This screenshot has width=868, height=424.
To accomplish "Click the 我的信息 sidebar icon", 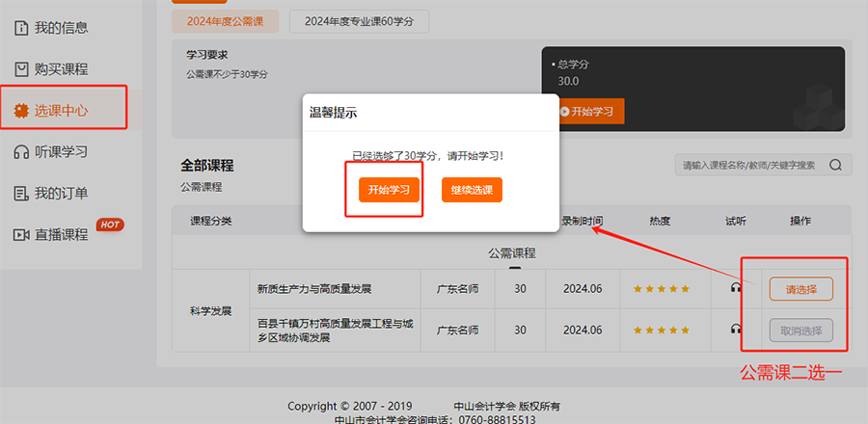I will (20, 28).
